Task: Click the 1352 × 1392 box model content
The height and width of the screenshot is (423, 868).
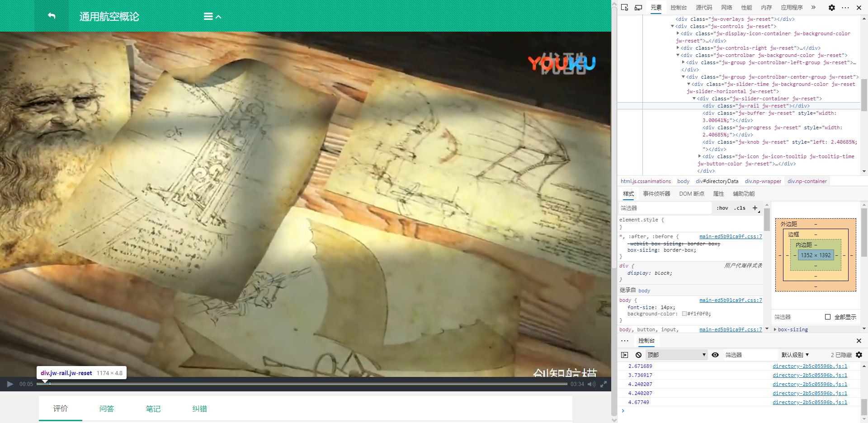Action: pos(816,255)
